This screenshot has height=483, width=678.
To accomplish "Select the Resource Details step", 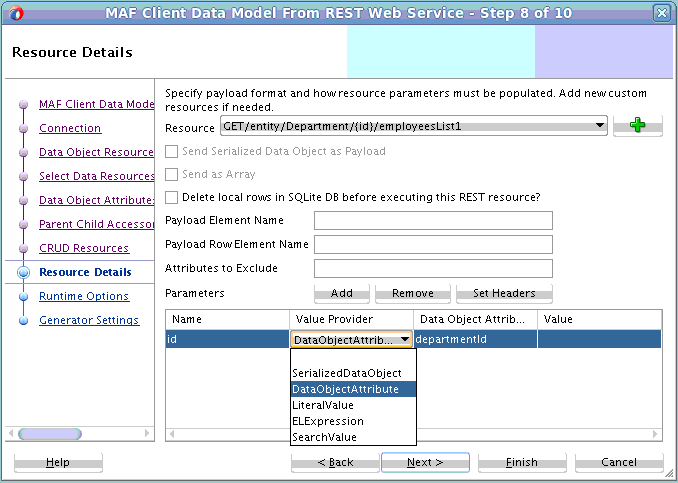I will click(85, 272).
